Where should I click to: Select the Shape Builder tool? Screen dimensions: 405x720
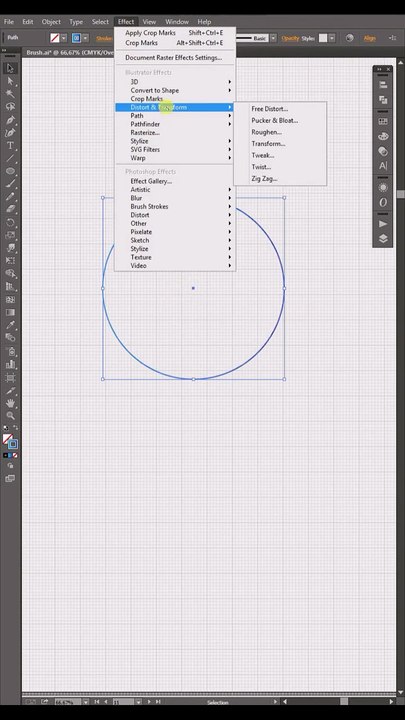pos(10,273)
